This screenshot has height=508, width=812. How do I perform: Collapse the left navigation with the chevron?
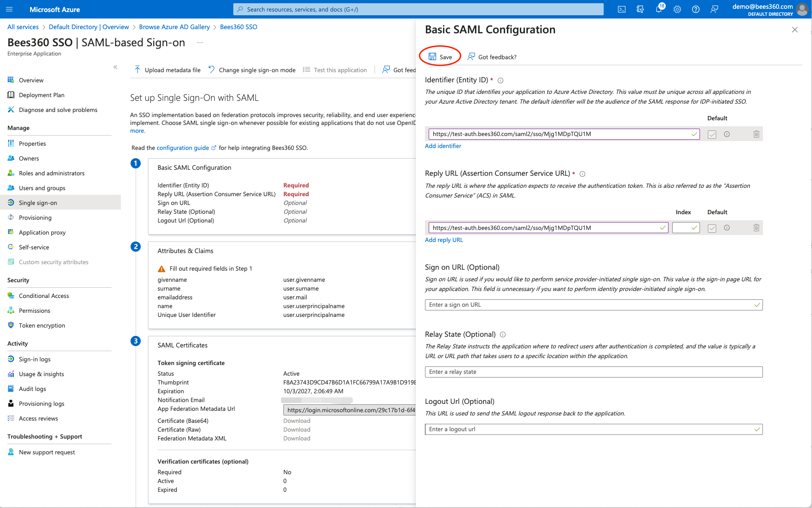point(115,67)
